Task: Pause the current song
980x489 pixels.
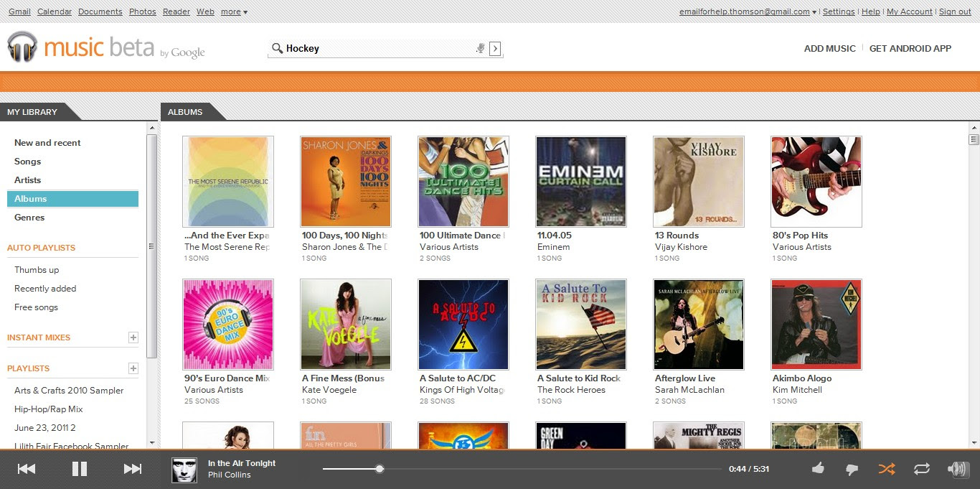Action: tap(80, 469)
